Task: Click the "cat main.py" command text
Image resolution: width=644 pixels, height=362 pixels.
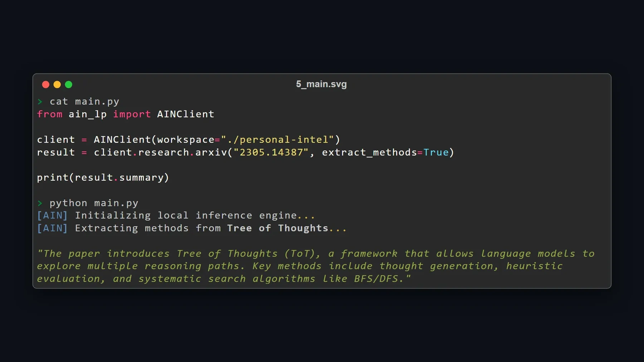Action: [84, 102]
